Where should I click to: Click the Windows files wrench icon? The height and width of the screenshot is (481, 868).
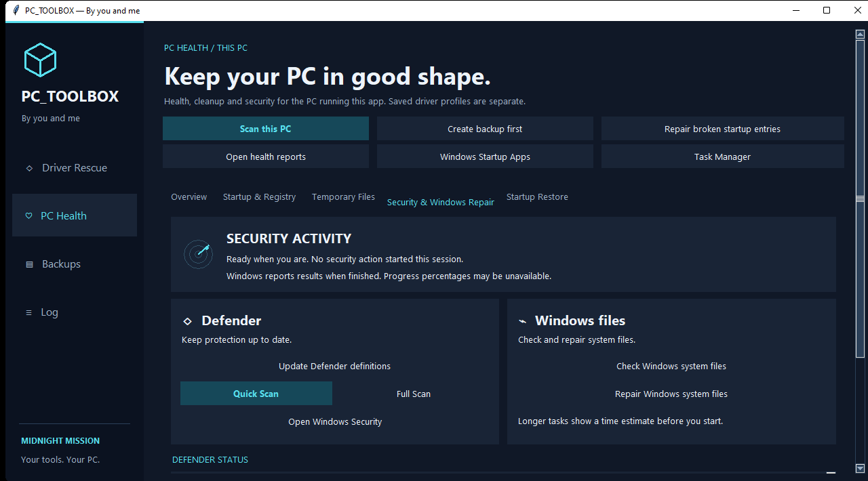coord(522,321)
